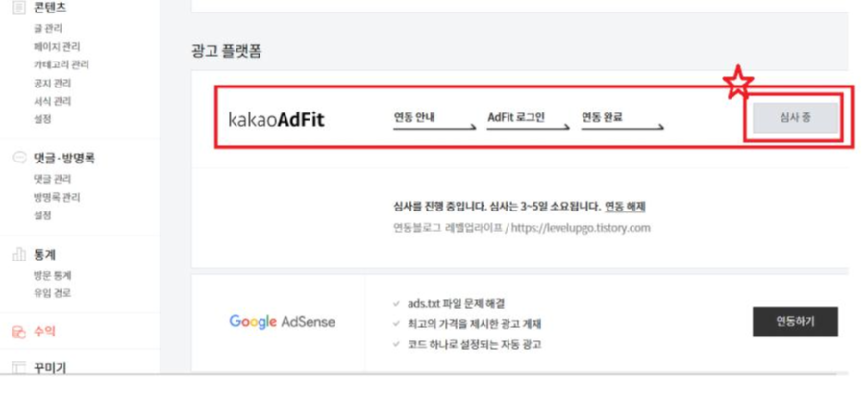
Task: Open 글 관리 in the sidebar
Action: (x=48, y=28)
